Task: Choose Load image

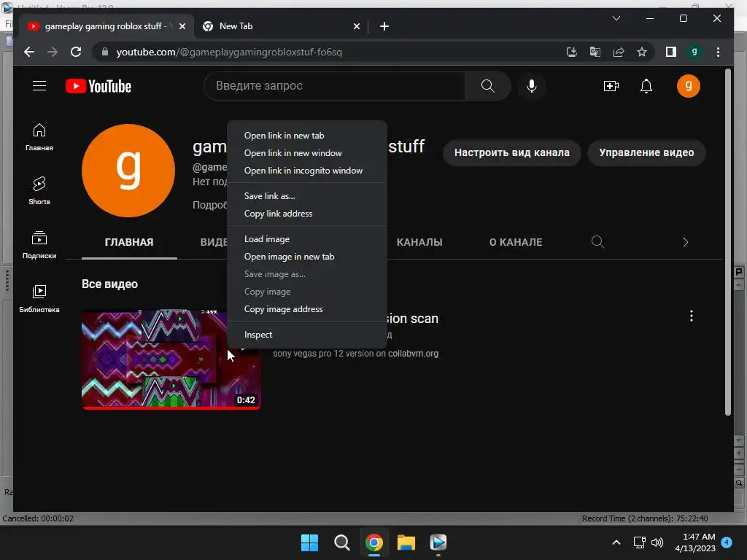Action: 307,239
